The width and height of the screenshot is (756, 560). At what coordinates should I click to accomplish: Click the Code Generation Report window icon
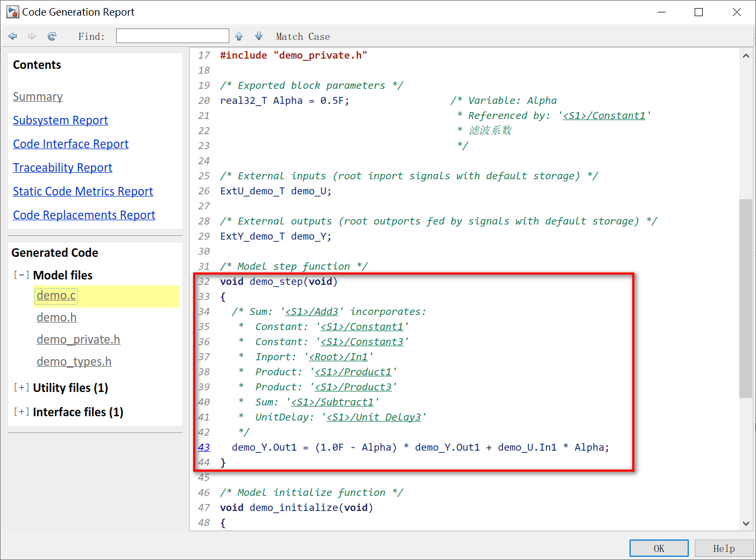(12, 12)
